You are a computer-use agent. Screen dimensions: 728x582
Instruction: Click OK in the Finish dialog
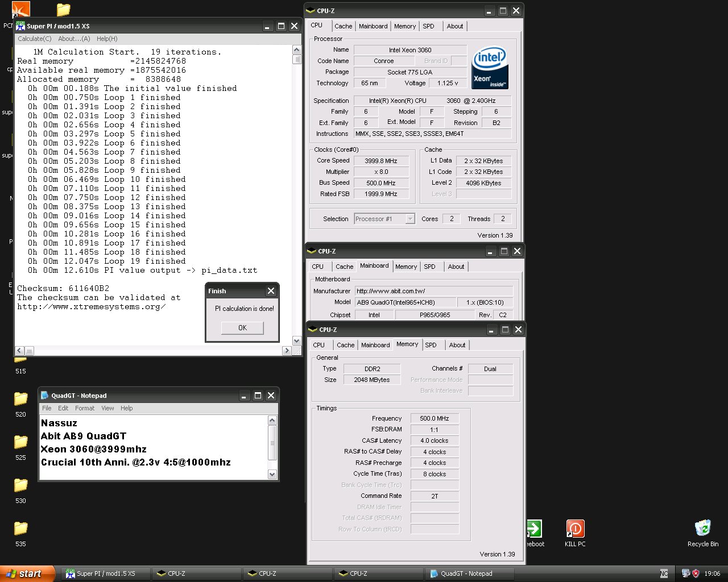(x=242, y=328)
